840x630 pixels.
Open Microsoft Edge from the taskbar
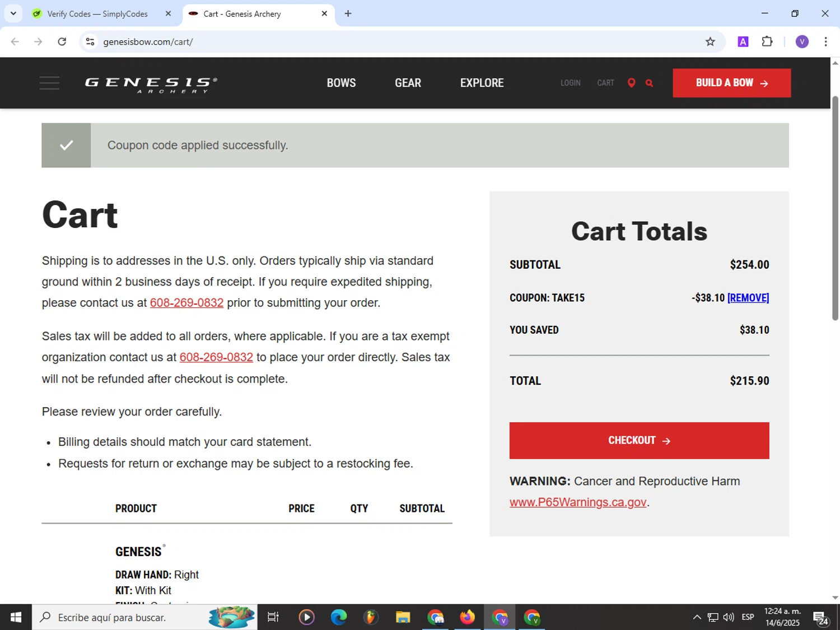point(339,617)
